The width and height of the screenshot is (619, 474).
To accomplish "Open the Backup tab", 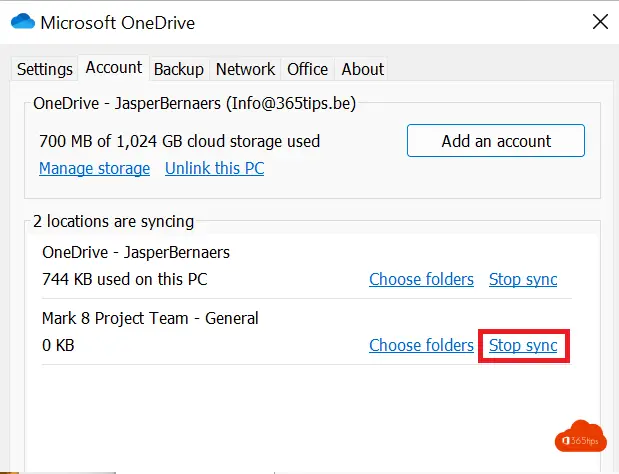I will (179, 69).
